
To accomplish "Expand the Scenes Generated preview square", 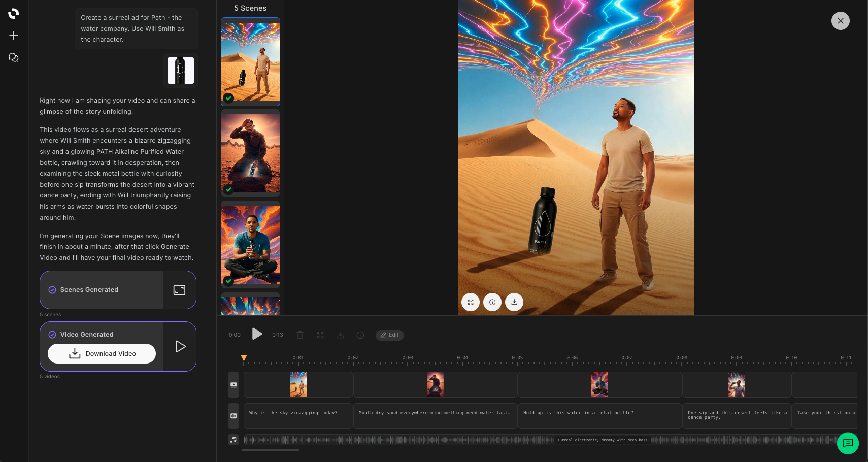I will pos(180,290).
